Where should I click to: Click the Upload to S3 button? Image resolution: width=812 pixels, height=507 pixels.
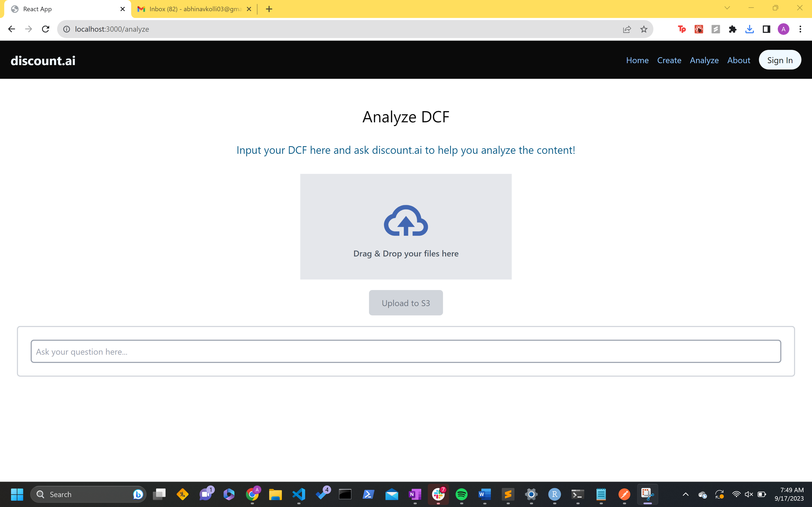[x=406, y=303]
